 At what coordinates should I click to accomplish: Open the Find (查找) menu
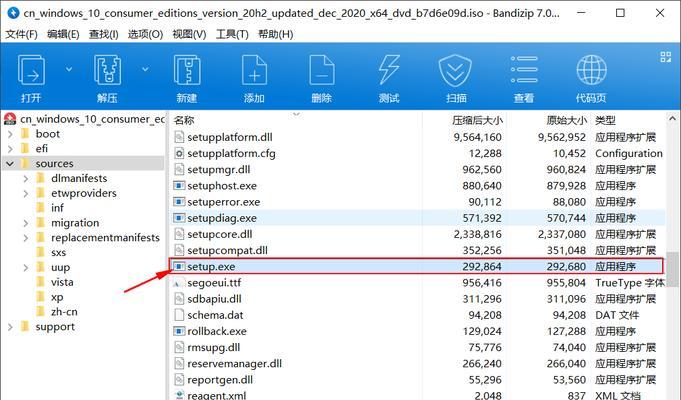click(103, 34)
